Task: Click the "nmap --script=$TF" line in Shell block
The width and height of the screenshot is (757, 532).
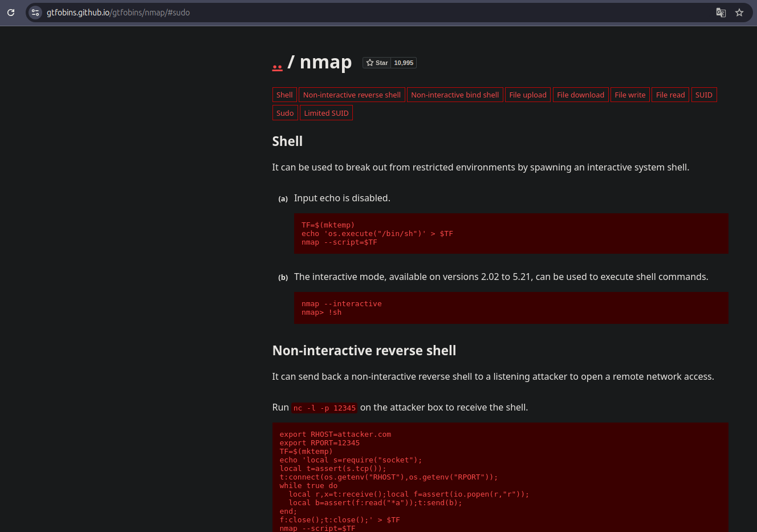Action: coord(339,242)
